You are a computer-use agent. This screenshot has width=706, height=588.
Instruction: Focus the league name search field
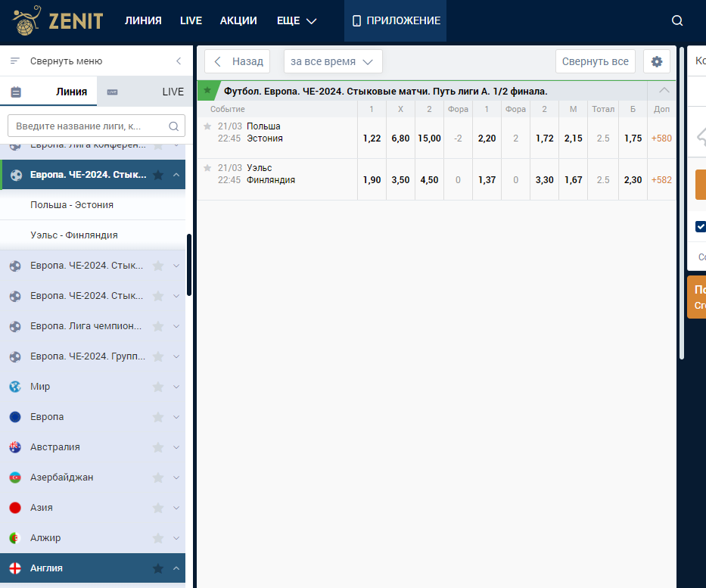tap(96, 126)
